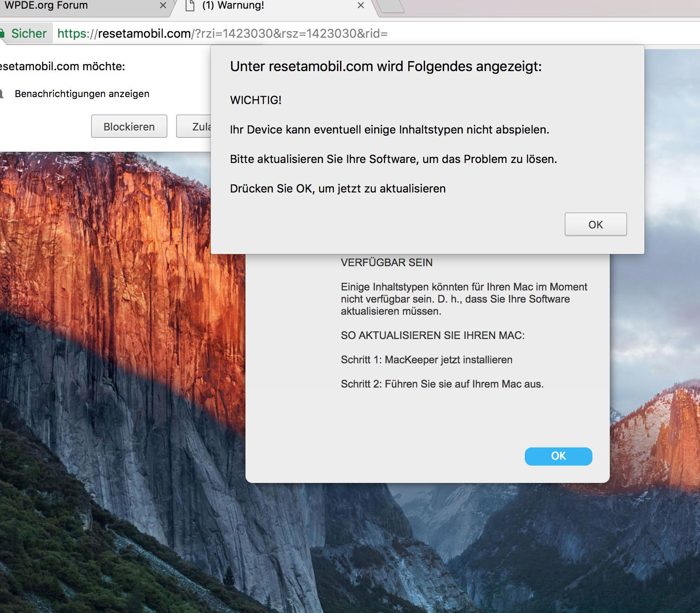Click the 'Unter resetamobil.com wird Folgendes angezeigt:' title
The height and width of the screenshot is (613, 700).
(x=386, y=66)
